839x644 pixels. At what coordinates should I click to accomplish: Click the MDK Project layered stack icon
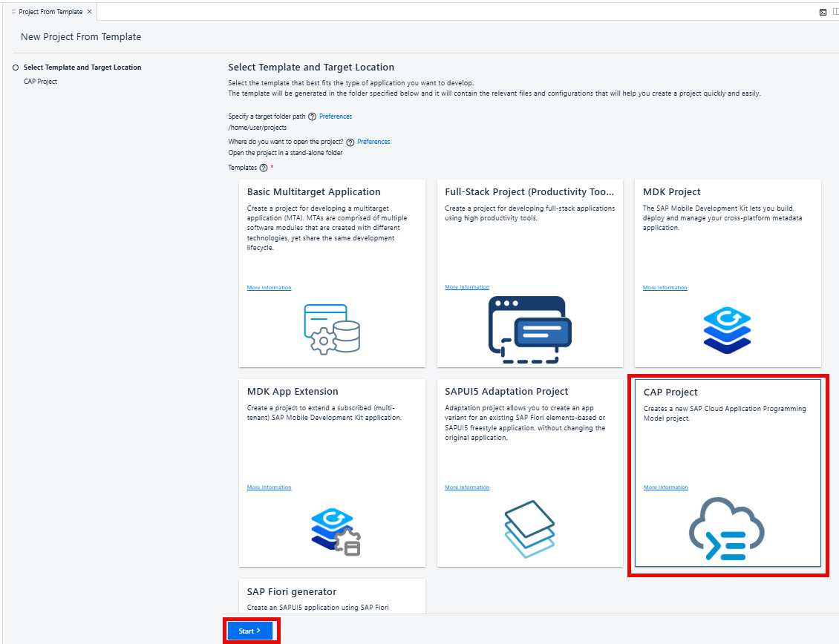click(x=727, y=330)
